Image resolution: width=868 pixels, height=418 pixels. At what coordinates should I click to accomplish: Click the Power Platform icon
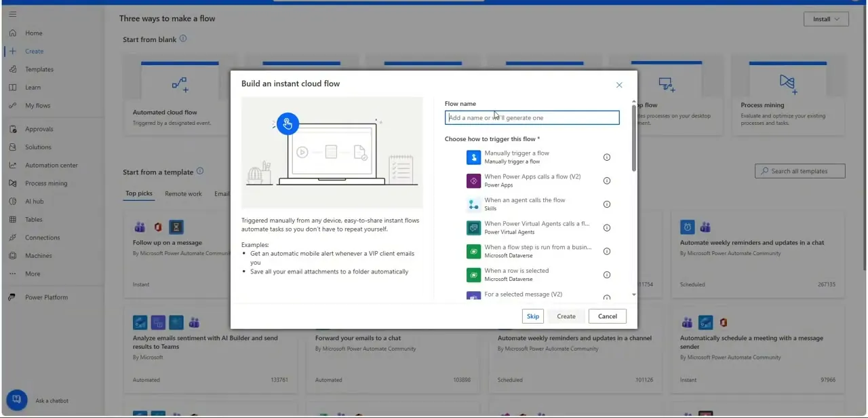pos(12,297)
